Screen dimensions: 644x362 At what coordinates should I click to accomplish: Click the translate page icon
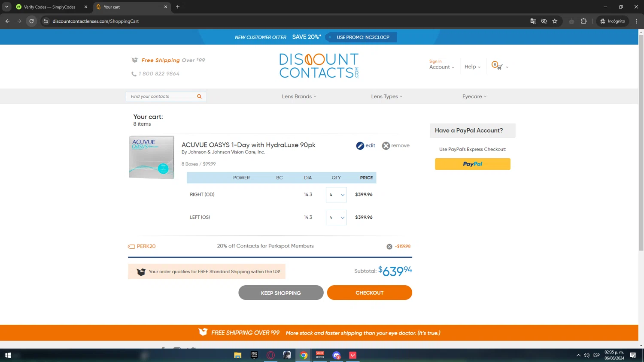tap(533, 21)
